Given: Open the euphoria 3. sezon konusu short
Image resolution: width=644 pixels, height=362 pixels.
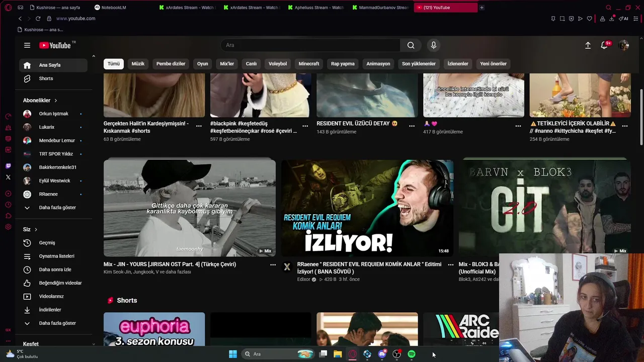Looking at the screenshot, I should coord(154,329).
